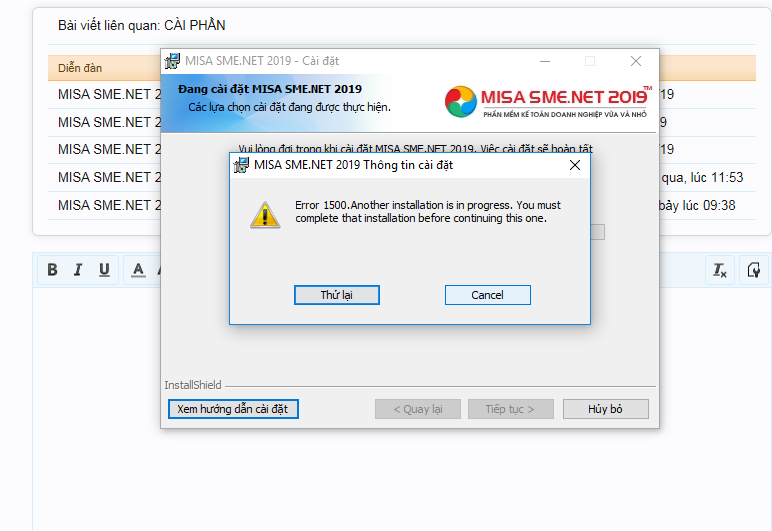
Task: Open text color picker in forum editor
Action: click(138, 270)
